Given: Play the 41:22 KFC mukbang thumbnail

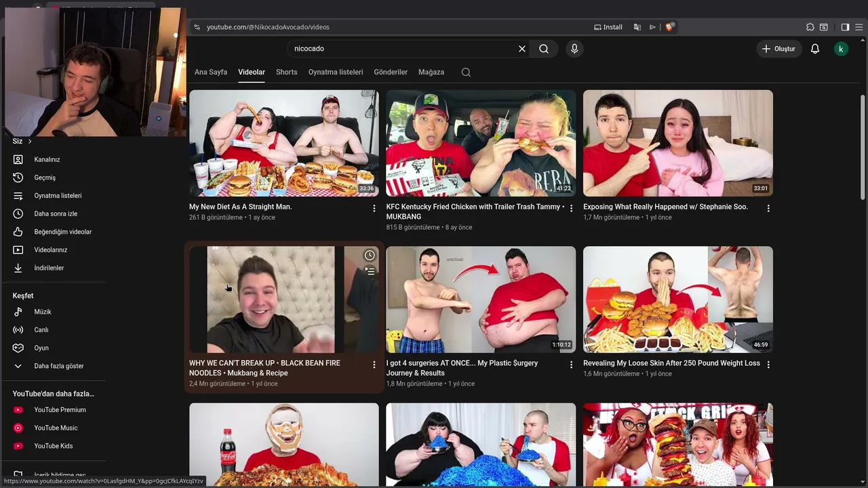Looking at the screenshot, I should 481,143.
